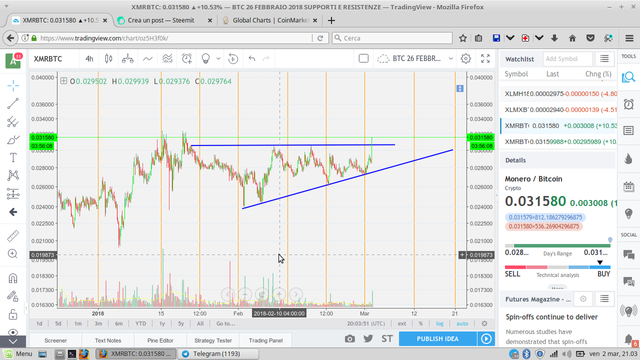Viewport: 640px width, 360px height.
Task: Open the alerts panel clock icon
Action: click(x=629, y=104)
